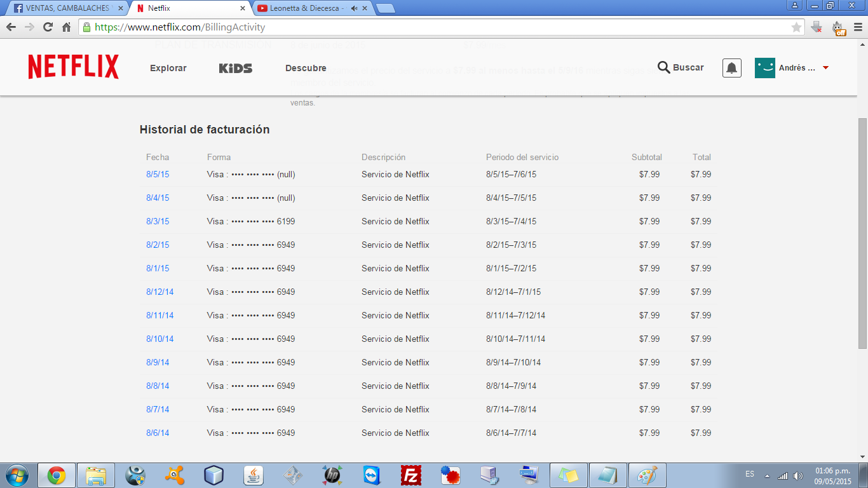The height and width of the screenshot is (488, 868).
Task: Open the Explorar menu
Action: [x=168, y=68]
